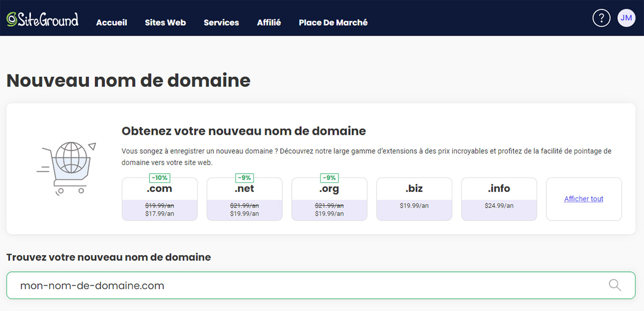Click the struck-through $21.99/an .net price
644x311 pixels.
tap(245, 205)
